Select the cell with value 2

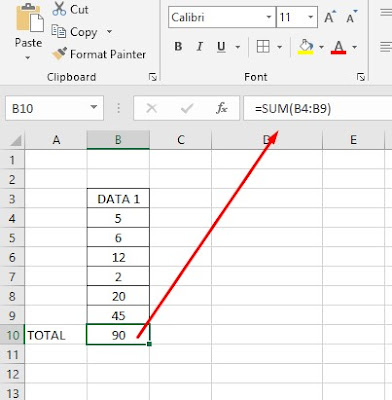coord(118,276)
